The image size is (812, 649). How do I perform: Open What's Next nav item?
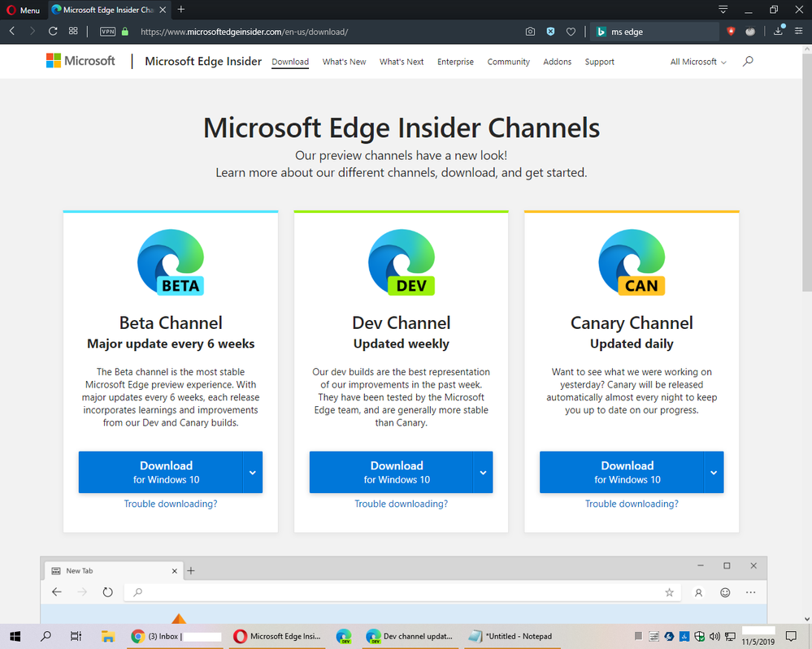402,62
